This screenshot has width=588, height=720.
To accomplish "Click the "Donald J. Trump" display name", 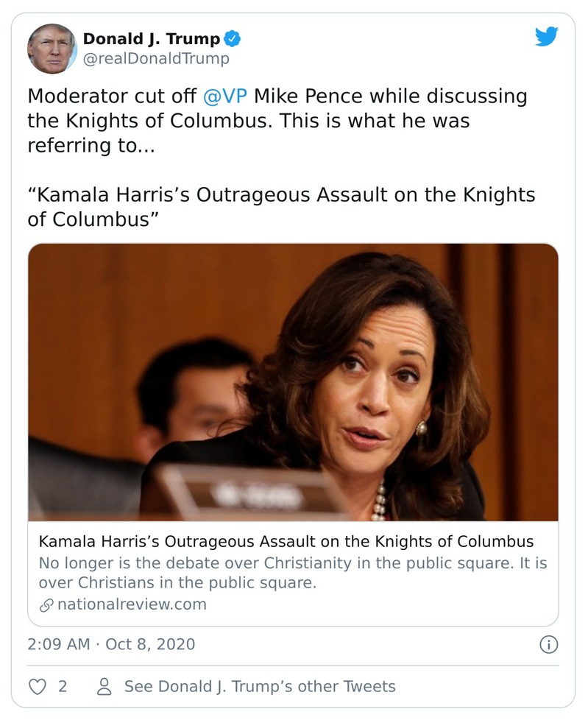I will tap(150, 38).
